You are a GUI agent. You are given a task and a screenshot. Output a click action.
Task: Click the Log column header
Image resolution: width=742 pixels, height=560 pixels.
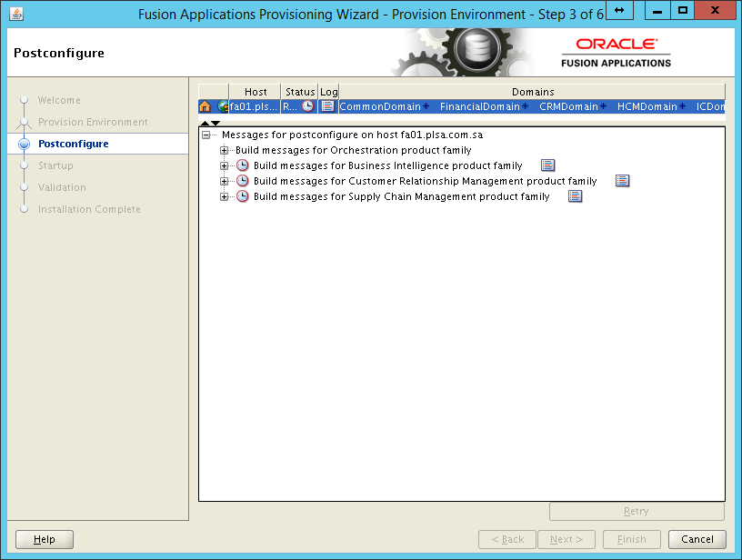click(328, 92)
